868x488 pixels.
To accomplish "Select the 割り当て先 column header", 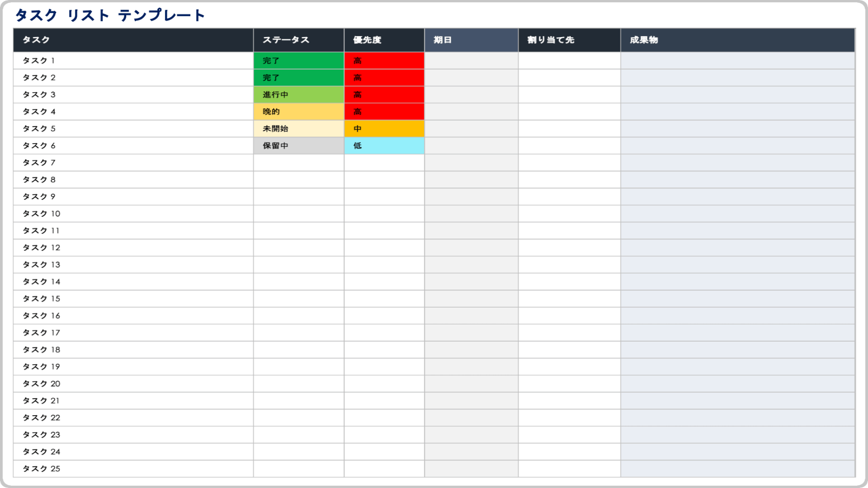I will (x=570, y=40).
